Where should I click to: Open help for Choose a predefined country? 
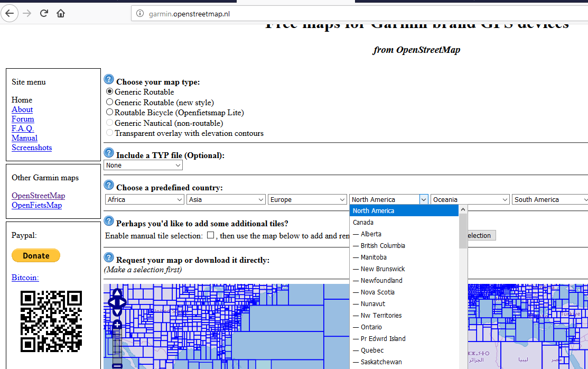coord(109,185)
